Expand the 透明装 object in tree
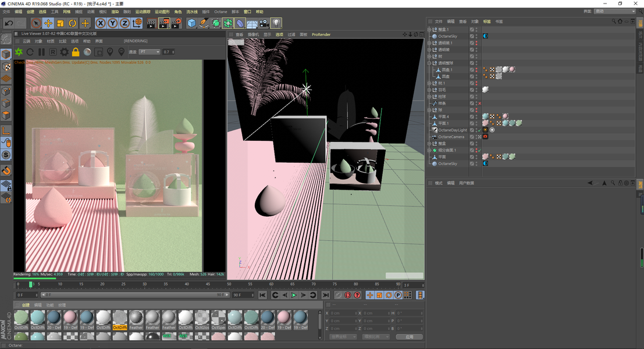This screenshot has width=644, height=349. coord(429,49)
